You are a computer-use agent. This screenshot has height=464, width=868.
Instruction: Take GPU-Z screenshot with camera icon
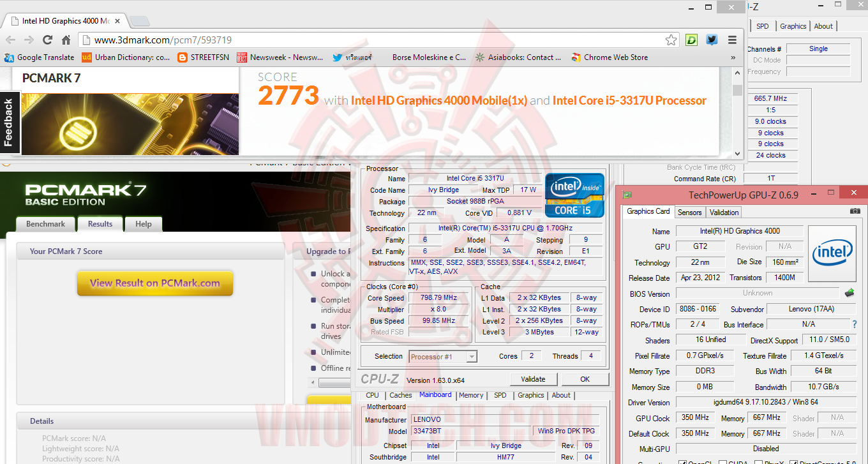click(855, 211)
